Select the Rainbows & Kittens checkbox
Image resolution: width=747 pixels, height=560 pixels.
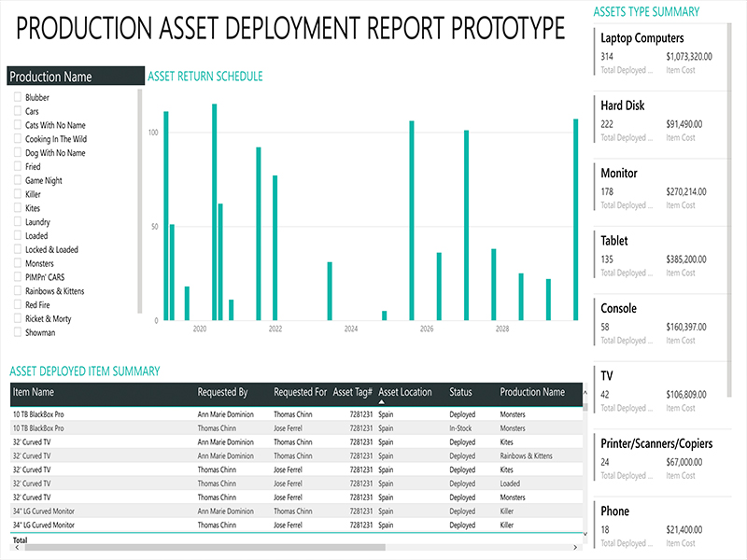coord(18,291)
